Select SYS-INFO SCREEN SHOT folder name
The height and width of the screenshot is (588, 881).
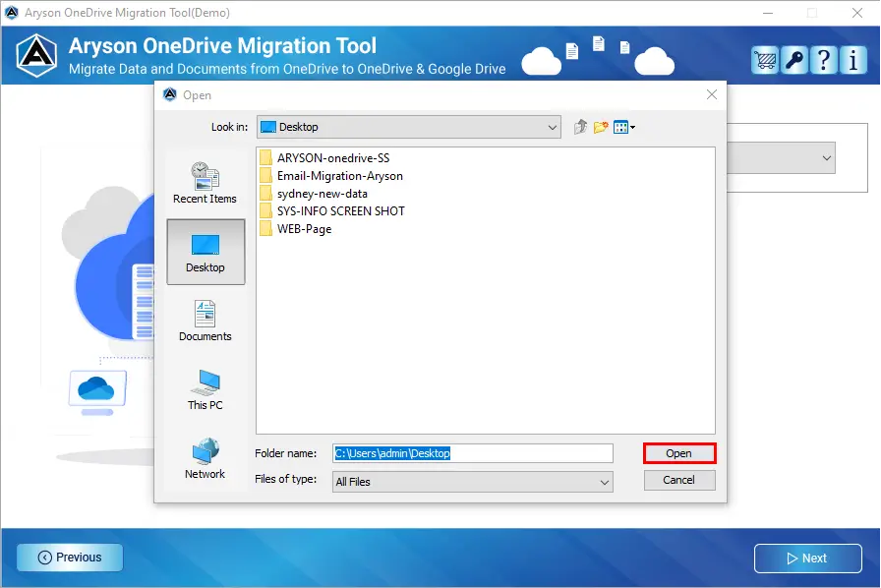click(x=340, y=211)
